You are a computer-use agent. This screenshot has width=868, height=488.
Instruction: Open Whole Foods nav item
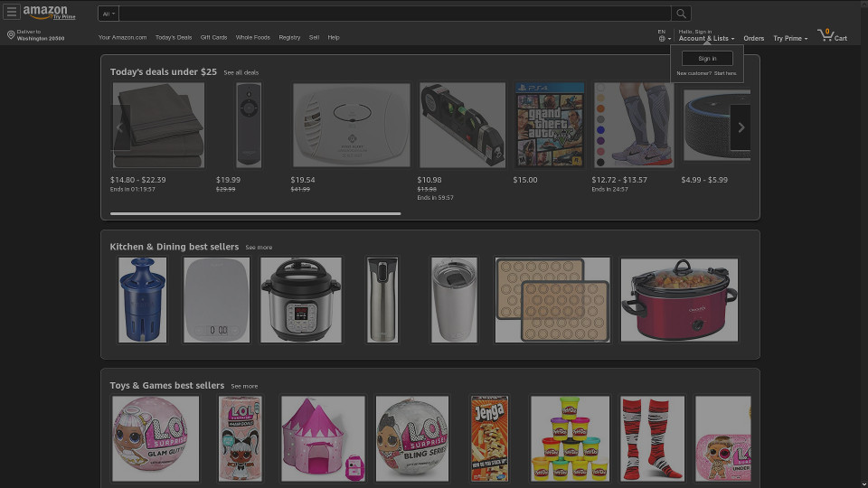click(x=253, y=38)
